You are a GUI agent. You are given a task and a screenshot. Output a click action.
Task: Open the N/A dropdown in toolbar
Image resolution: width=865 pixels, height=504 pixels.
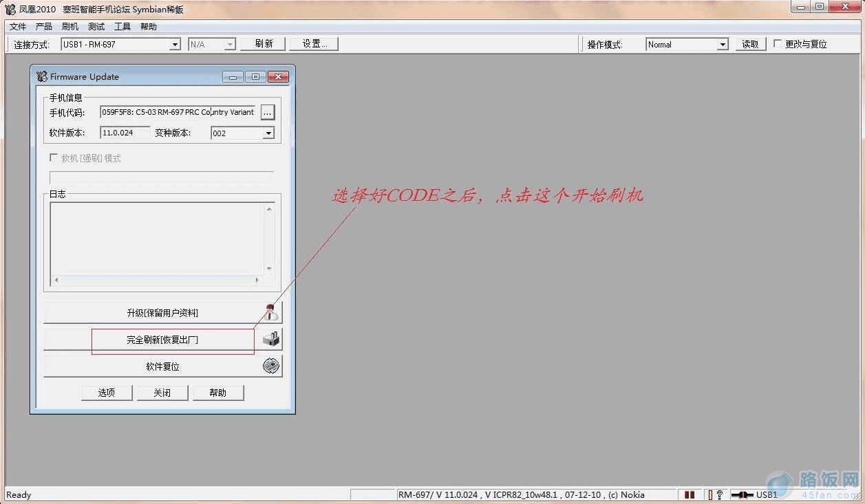(x=230, y=45)
